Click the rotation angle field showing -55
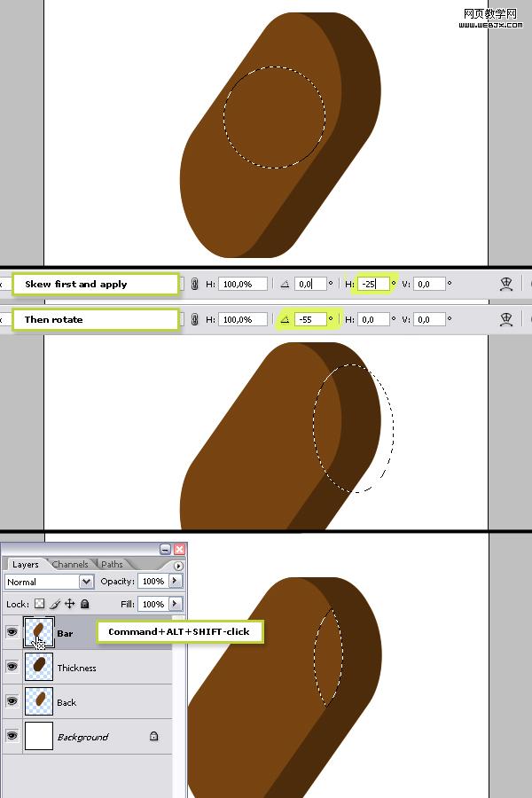 [310, 319]
